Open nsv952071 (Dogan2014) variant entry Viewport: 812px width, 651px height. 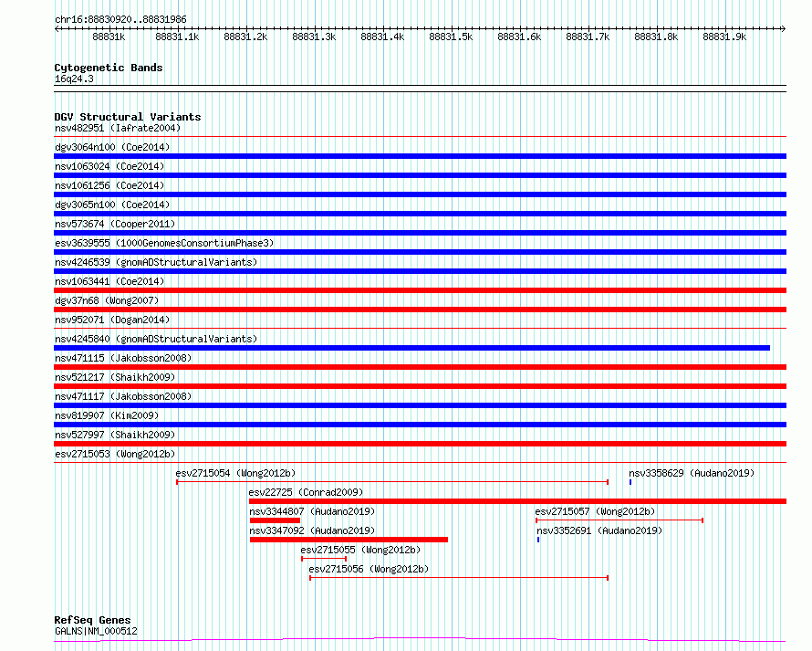coord(112,320)
